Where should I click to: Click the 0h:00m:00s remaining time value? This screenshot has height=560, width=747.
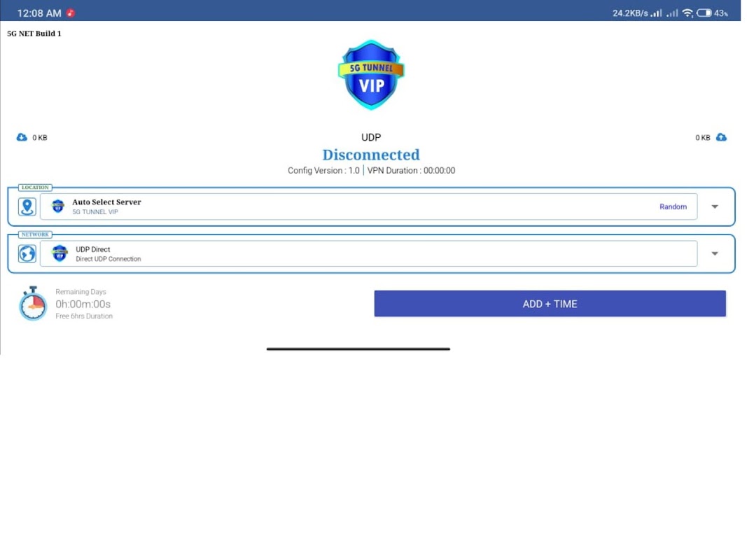click(x=83, y=306)
